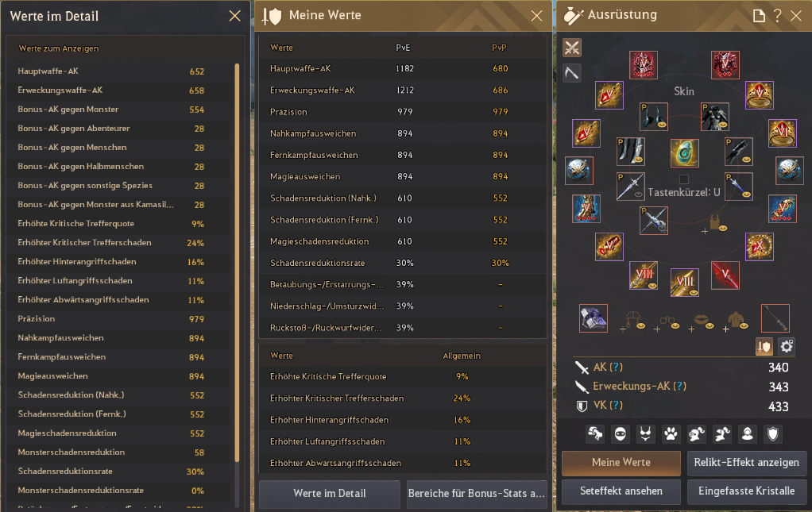Click the teal artifact stone in center
Screen dimensions: 812x512
684,153
